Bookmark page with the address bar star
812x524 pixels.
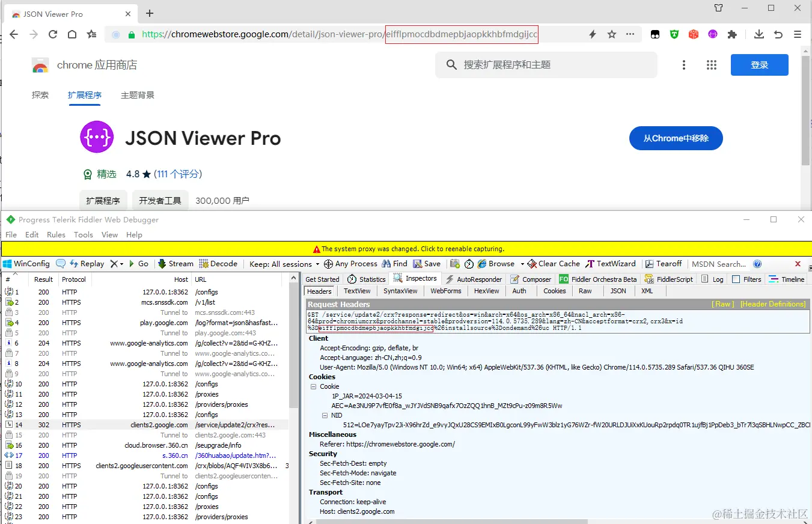(x=612, y=34)
